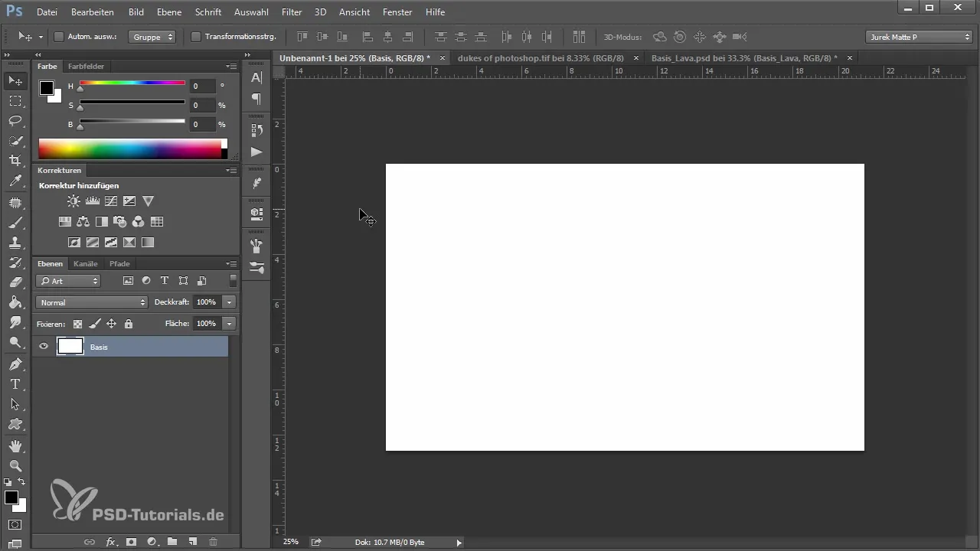980x551 pixels.
Task: Select the Clone Stamp tool
Action: point(15,243)
